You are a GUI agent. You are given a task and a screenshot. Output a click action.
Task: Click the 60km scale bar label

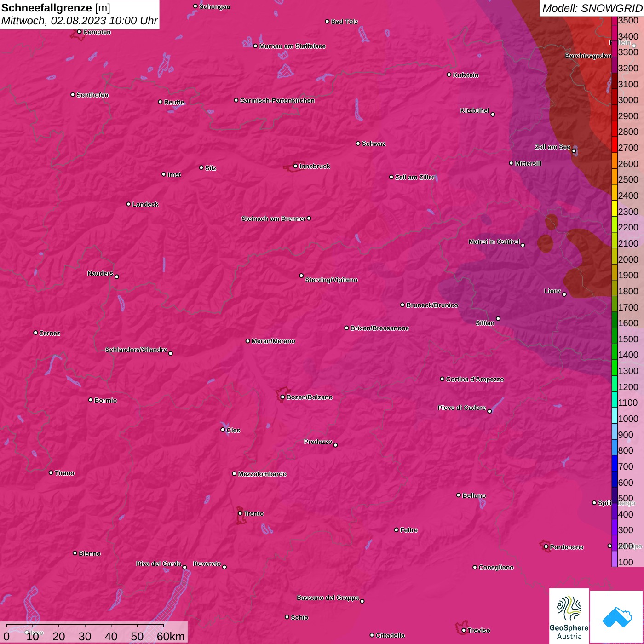click(171, 636)
